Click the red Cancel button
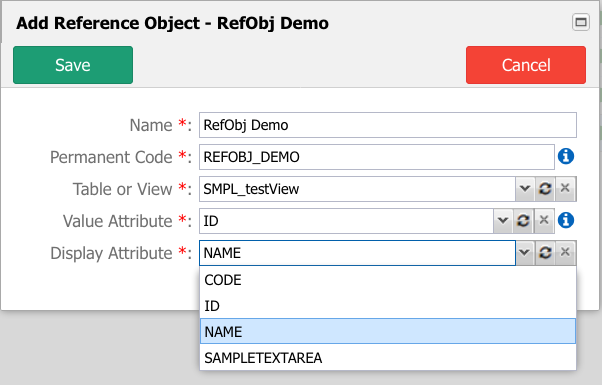Image resolution: width=602 pixels, height=385 pixels. 526,65
